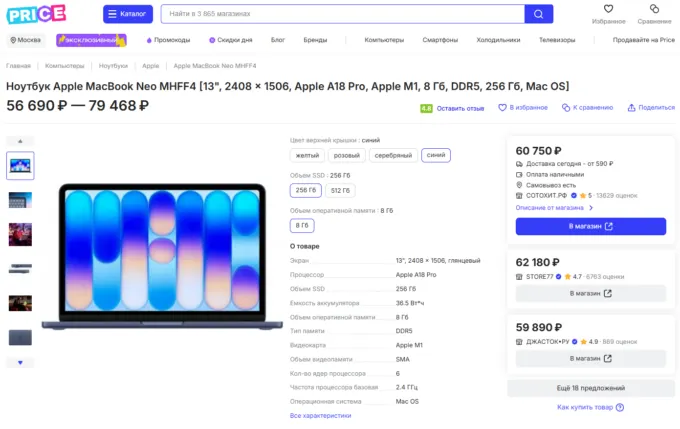Open Скидки дня menu item
Image resolution: width=680 pixels, height=429 pixels.
[x=231, y=40]
